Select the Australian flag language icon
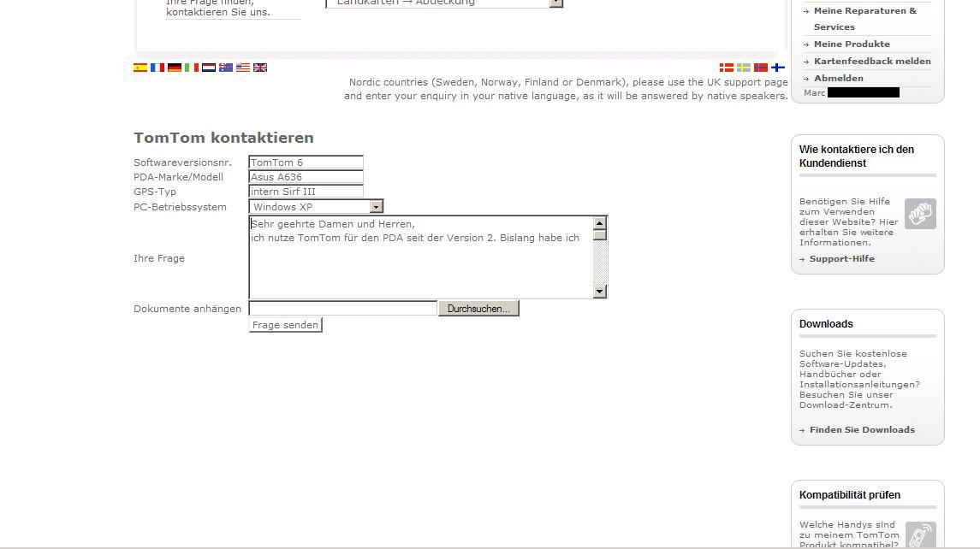This screenshot has height=549, width=980. coord(226,68)
